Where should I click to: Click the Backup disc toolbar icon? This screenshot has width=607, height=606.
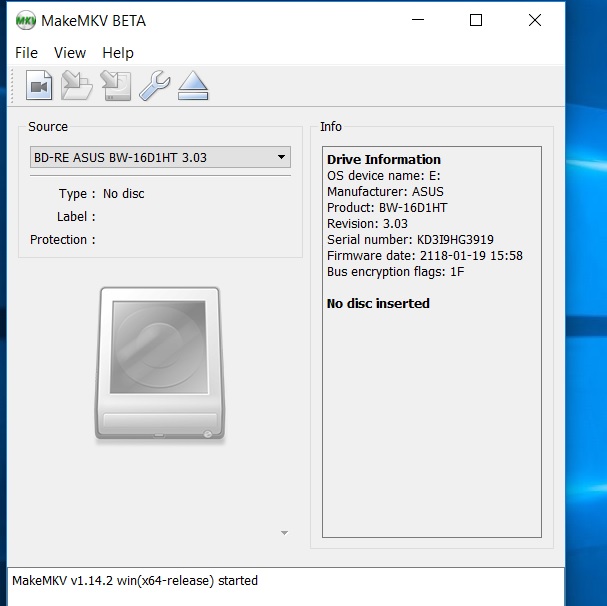[x=116, y=85]
